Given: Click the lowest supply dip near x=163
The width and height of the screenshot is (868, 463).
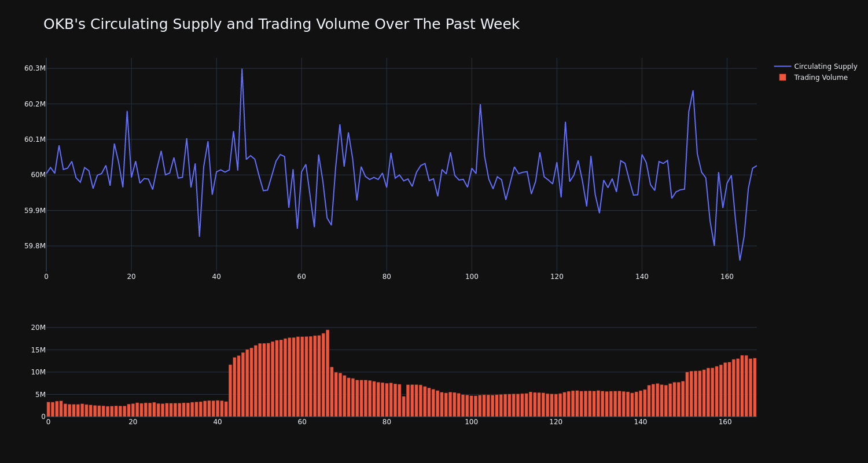Looking at the screenshot, I should (x=740, y=260).
